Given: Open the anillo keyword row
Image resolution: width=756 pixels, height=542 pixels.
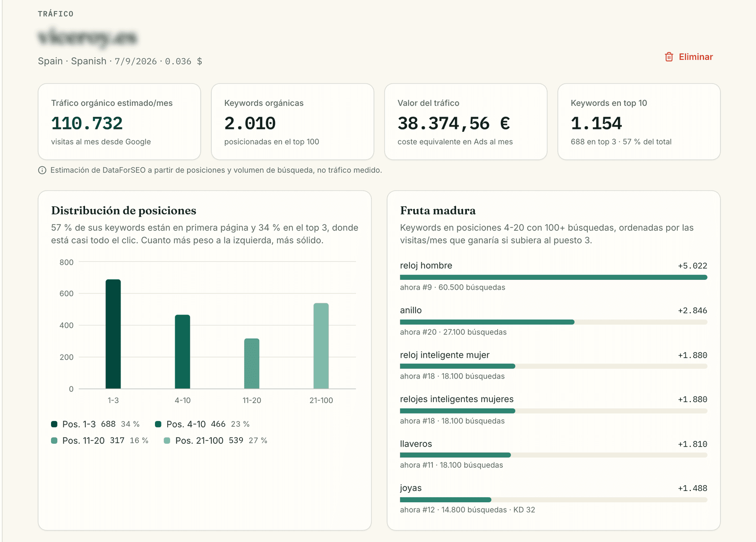Looking at the screenshot, I should tap(553, 321).
